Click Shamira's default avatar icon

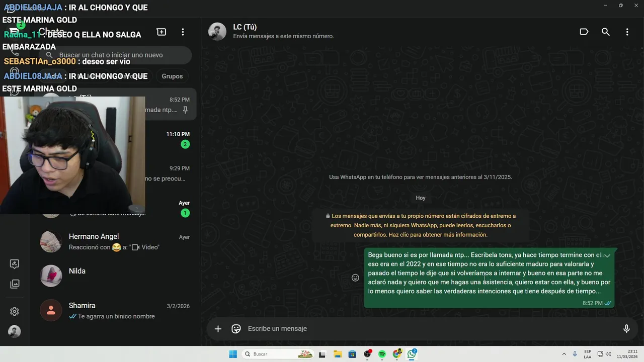coord(51,311)
